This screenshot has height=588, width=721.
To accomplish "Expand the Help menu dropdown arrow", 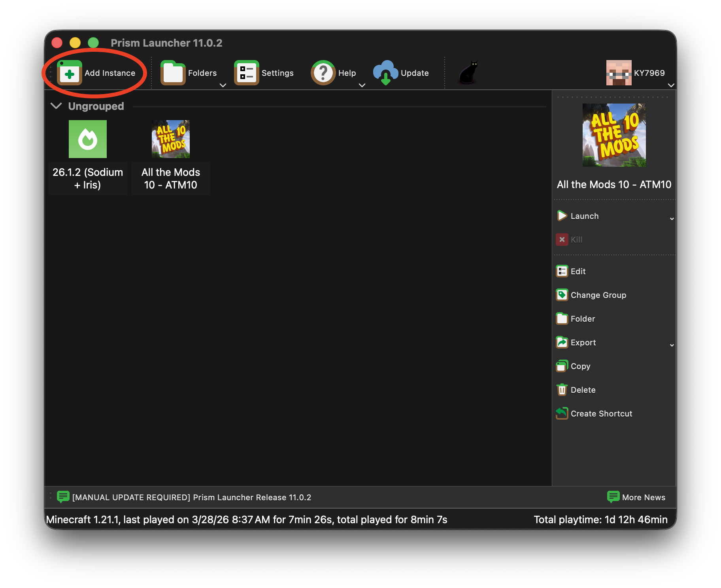I will [x=362, y=85].
